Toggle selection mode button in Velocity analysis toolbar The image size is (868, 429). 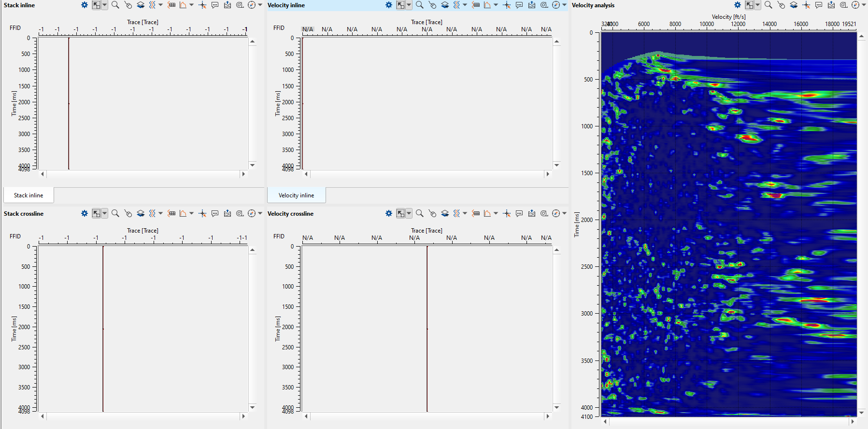749,5
